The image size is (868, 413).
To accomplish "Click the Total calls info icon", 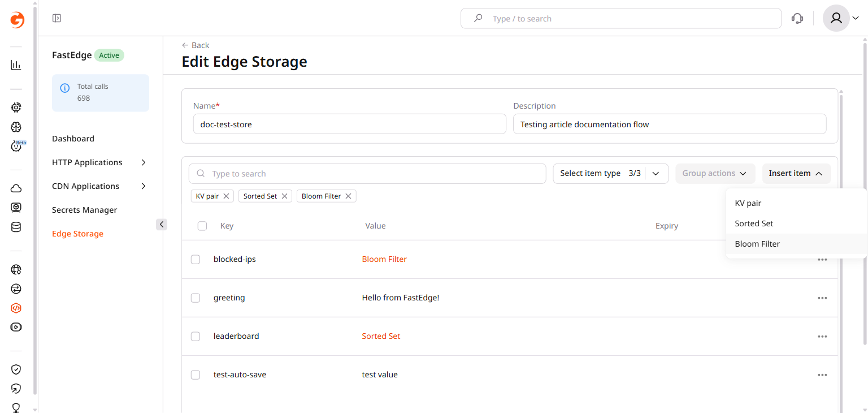I will [65, 88].
